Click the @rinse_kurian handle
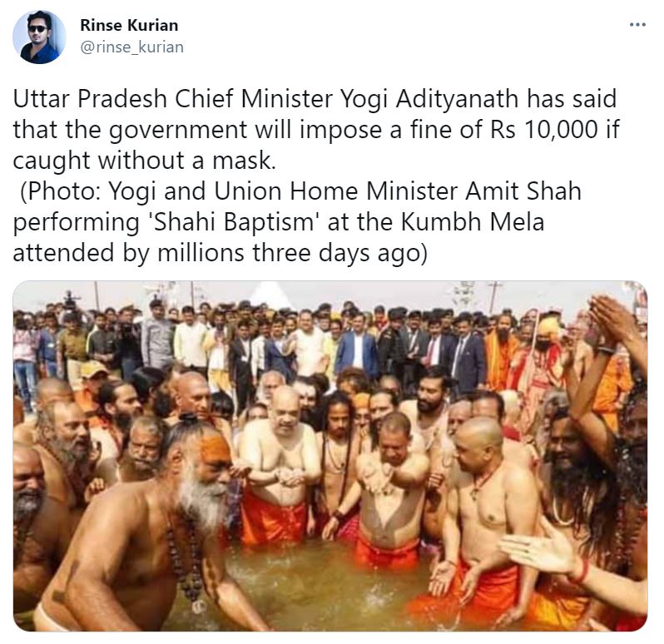 click(x=131, y=47)
